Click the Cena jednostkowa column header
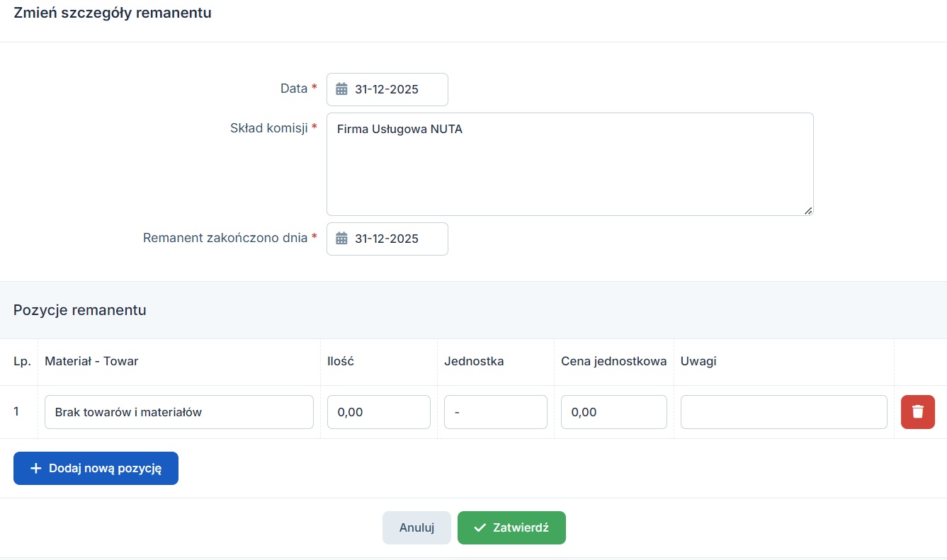 pos(613,361)
